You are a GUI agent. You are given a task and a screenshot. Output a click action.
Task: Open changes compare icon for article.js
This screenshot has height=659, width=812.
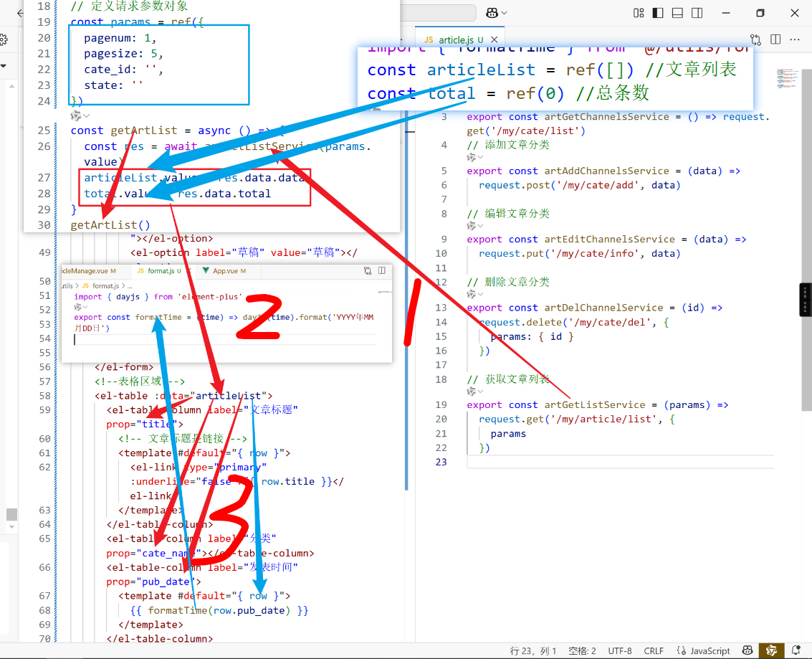point(755,40)
